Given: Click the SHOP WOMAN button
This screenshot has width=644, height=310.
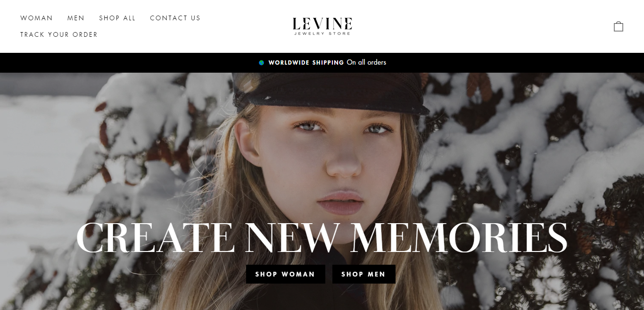Looking at the screenshot, I should (x=285, y=274).
